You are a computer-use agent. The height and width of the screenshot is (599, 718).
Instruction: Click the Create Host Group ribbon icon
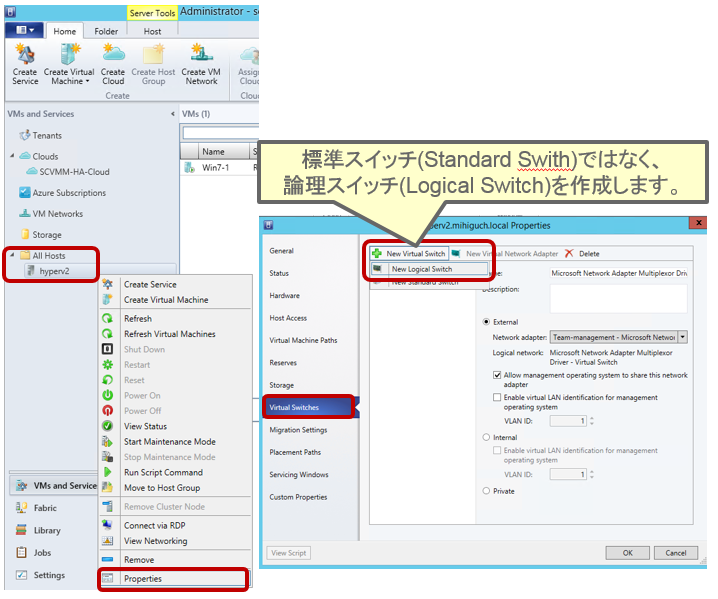(153, 54)
